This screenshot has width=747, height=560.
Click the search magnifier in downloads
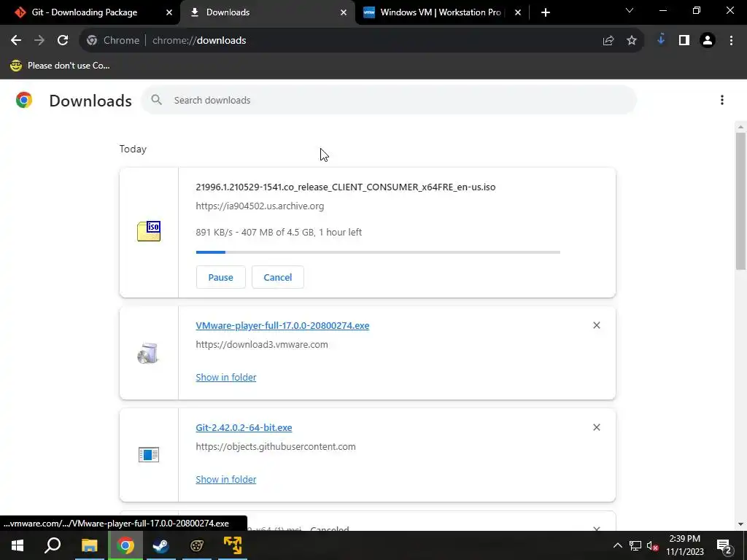pos(156,100)
